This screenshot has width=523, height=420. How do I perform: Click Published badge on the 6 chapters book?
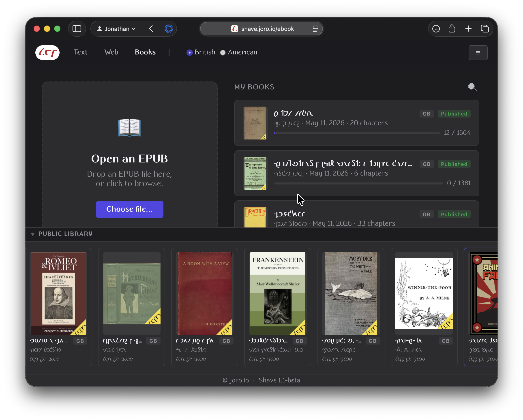pyautogui.click(x=454, y=164)
